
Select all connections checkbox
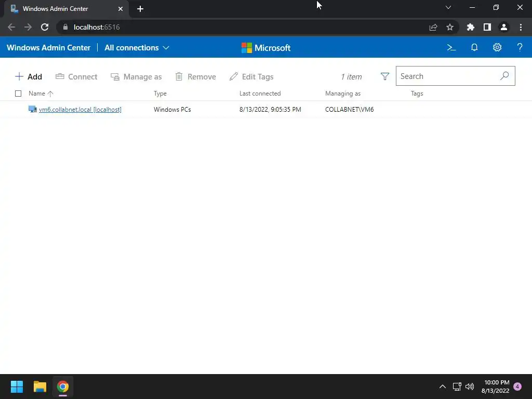(18, 94)
